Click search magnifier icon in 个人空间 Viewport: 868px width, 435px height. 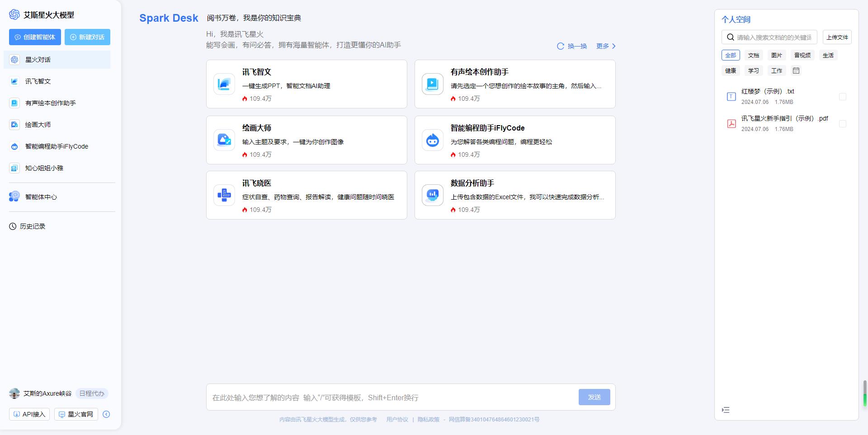731,37
